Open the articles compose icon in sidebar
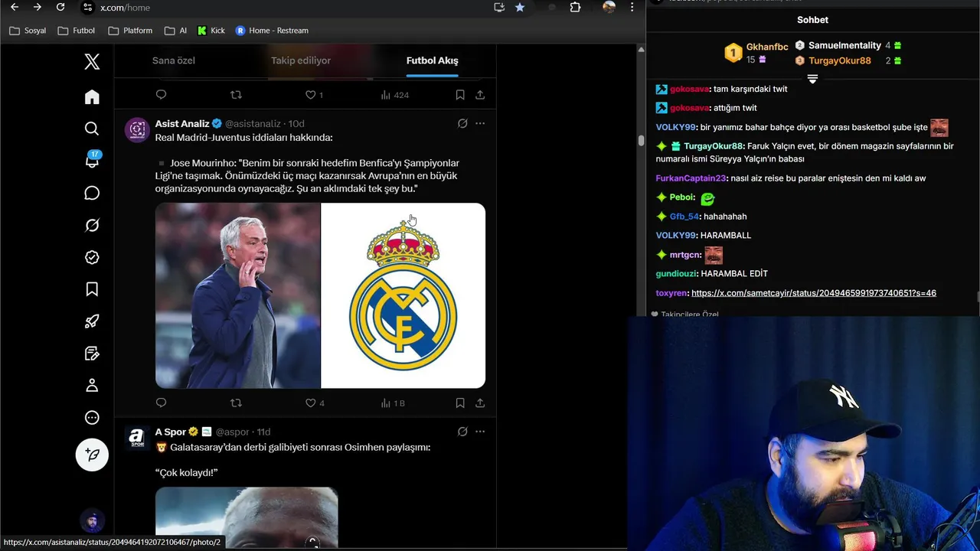This screenshot has width=980, height=551. pos(92,354)
